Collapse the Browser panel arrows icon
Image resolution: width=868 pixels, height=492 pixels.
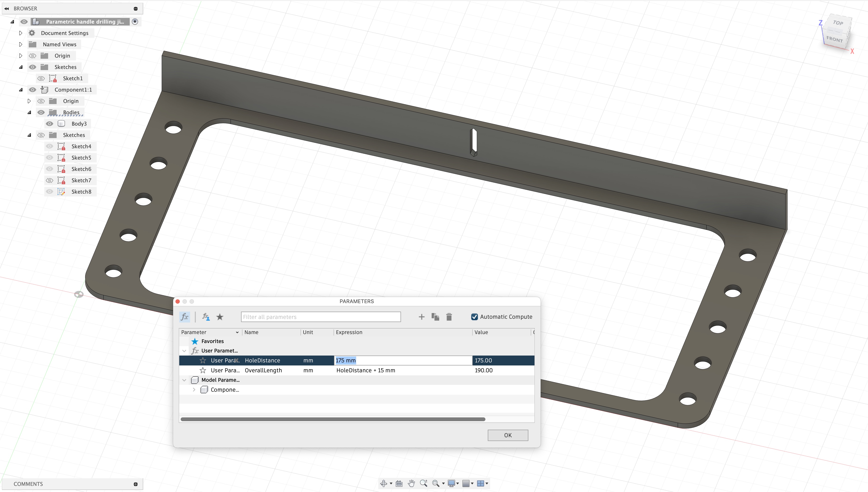(6, 8)
